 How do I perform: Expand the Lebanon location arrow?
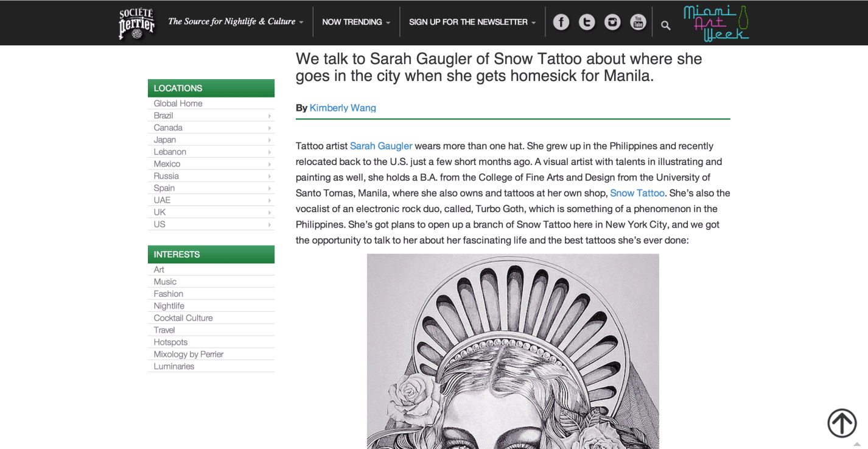[269, 152]
